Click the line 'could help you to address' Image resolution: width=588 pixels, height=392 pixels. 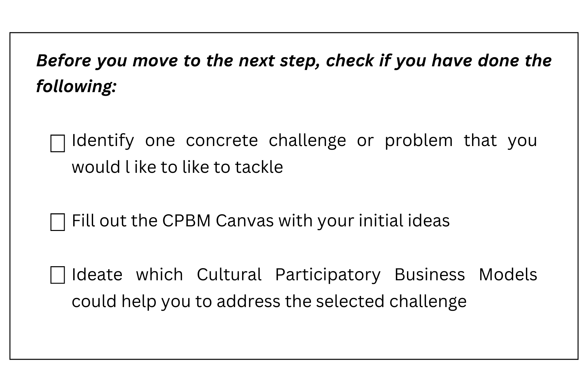(x=176, y=302)
